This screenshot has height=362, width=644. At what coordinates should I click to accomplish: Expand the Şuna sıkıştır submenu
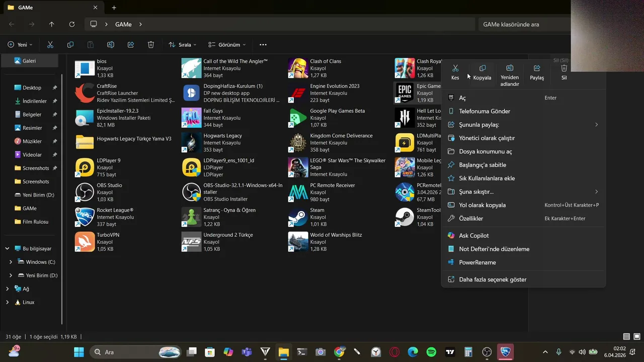point(523,192)
